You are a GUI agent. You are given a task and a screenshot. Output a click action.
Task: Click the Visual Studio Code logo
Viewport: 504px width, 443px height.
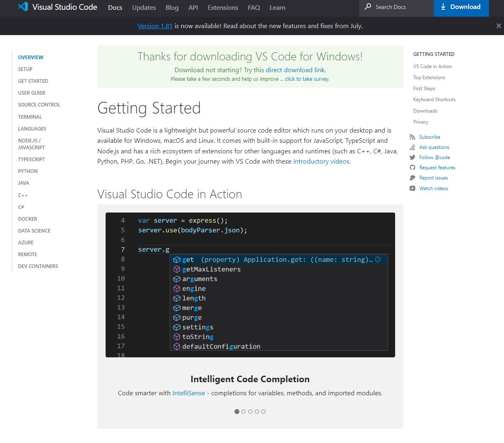click(22, 7)
